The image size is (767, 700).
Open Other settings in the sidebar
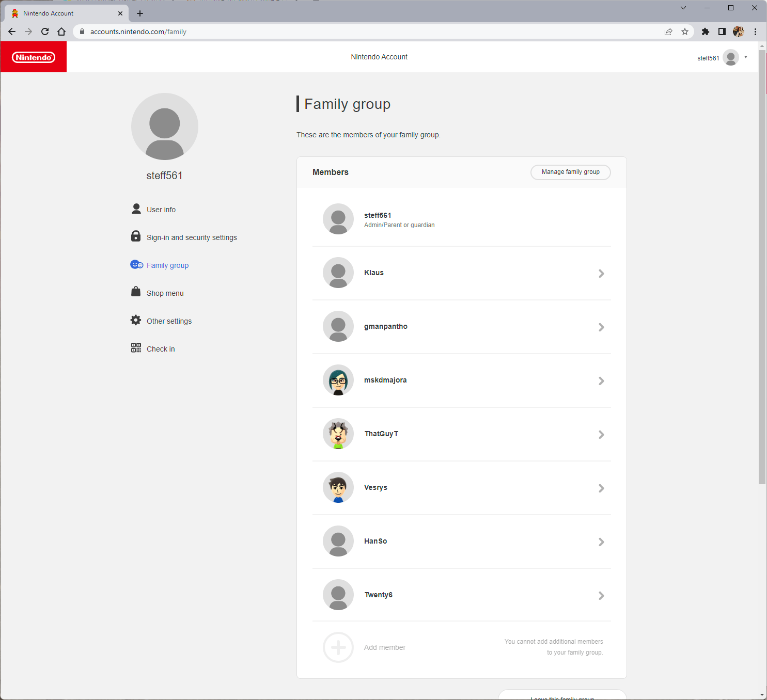coord(169,321)
